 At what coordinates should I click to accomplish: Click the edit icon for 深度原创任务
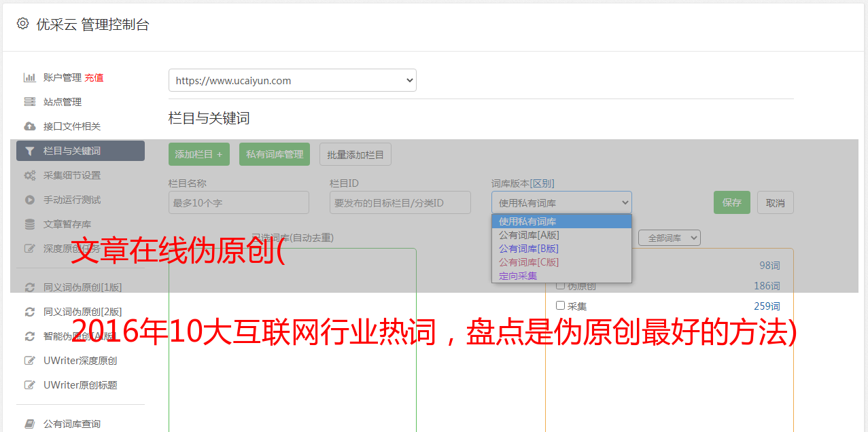click(30, 249)
